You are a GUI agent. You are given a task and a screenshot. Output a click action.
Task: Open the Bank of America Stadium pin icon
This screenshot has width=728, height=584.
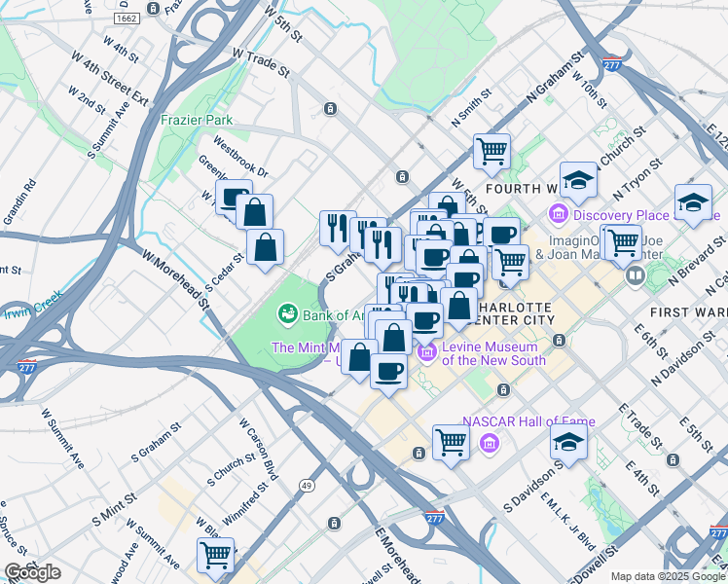(x=288, y=315)
